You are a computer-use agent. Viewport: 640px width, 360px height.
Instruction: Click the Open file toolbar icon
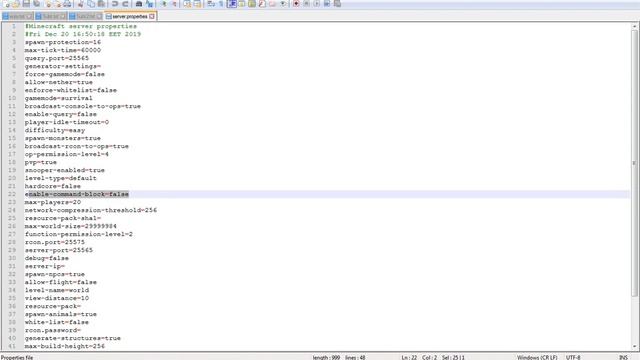coord(16,4)
